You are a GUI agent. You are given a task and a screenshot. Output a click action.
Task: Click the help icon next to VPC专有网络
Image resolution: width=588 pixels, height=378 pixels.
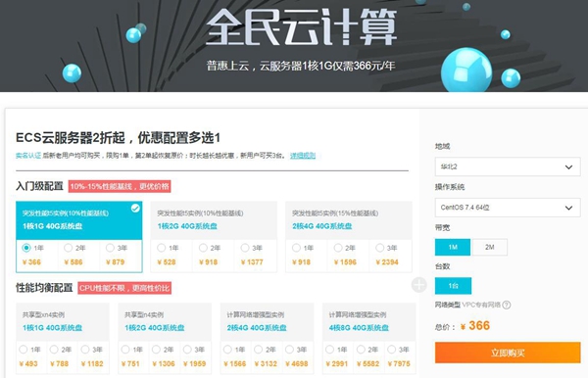click(507, 305)
